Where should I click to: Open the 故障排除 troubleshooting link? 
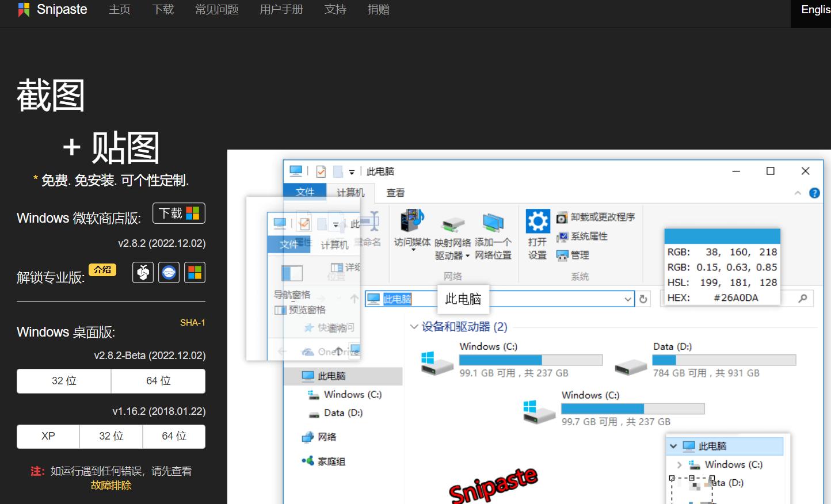111,486
